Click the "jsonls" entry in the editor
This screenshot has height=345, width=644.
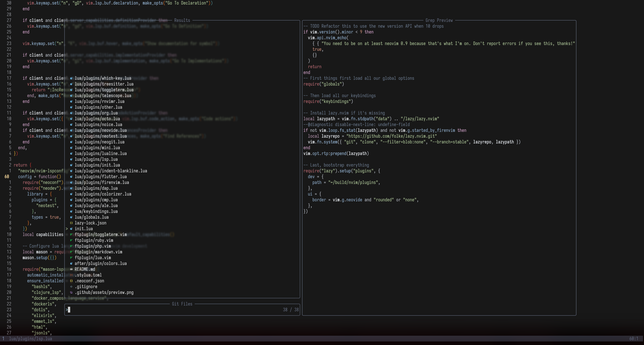click(41, 333)
